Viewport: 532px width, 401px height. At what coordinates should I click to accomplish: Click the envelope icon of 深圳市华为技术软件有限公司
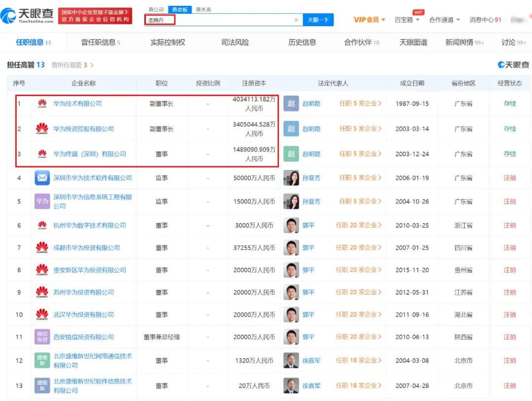[x=42, y=177]
